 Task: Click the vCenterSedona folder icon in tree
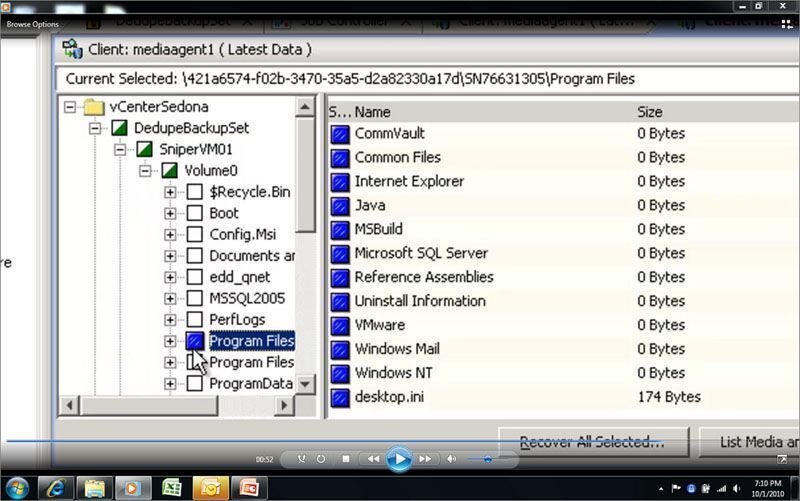click(94, 107)
